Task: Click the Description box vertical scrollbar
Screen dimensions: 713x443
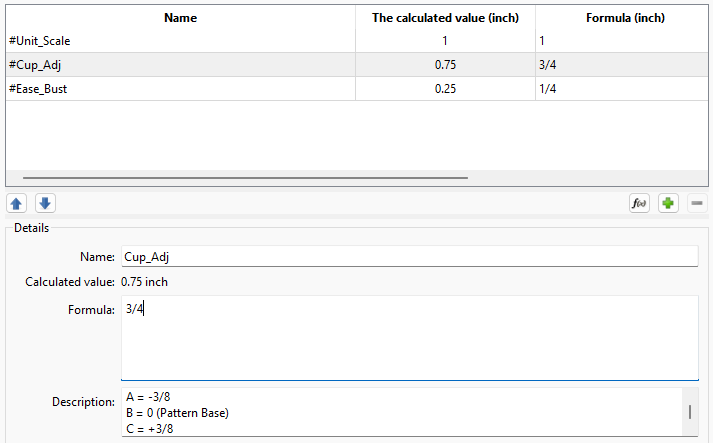Action: pyautogui.click(x=689, y=413)
